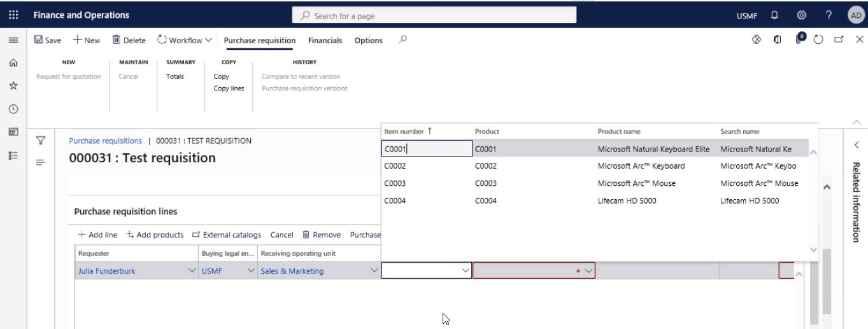Open External catalogs
Viewport: 868px width, 329px height.
(x=227, y=235)
